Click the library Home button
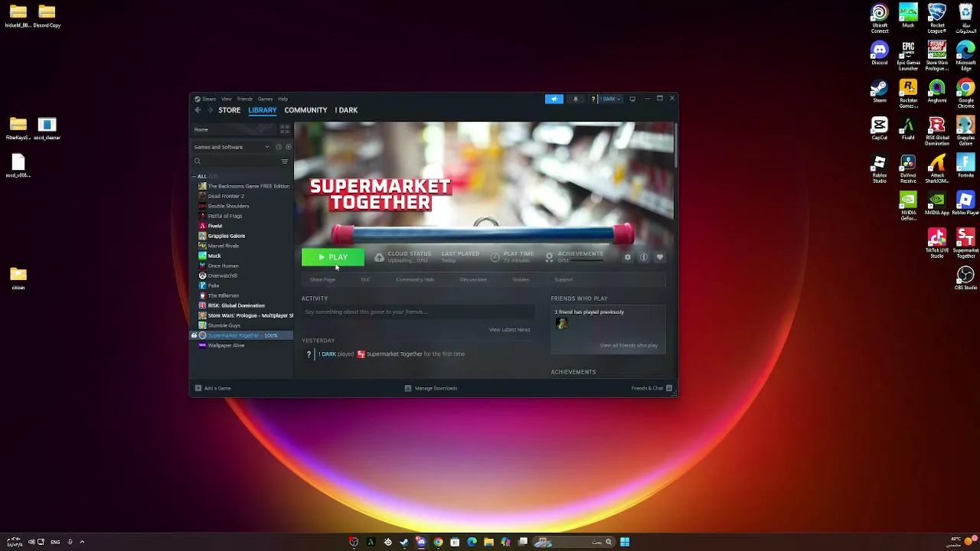 coord(234,129)
